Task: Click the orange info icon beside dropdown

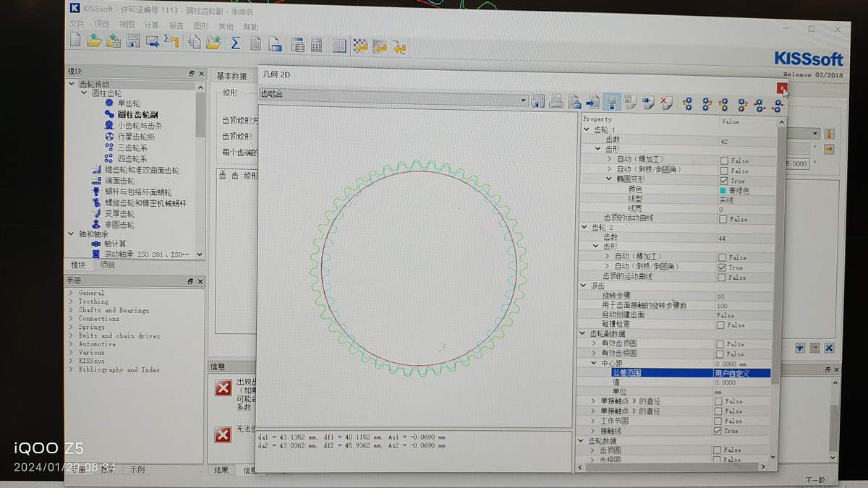Action: pos(830,134)
